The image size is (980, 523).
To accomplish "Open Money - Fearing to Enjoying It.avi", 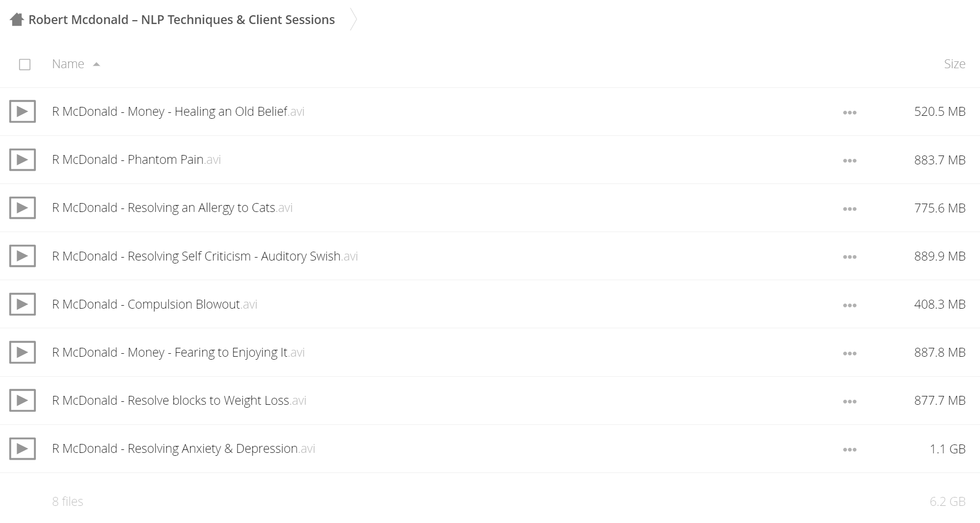I will [178, 352].
